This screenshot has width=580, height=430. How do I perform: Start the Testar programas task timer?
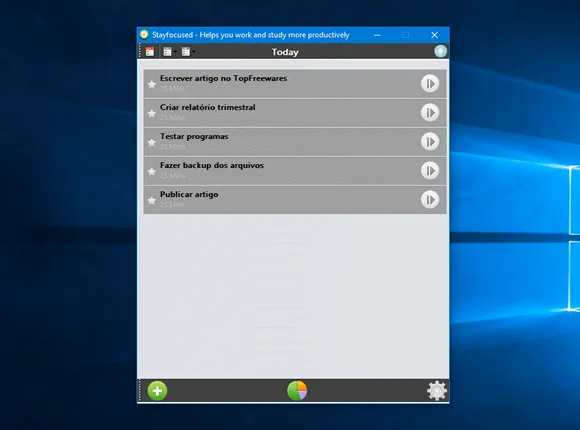point(430,142)
